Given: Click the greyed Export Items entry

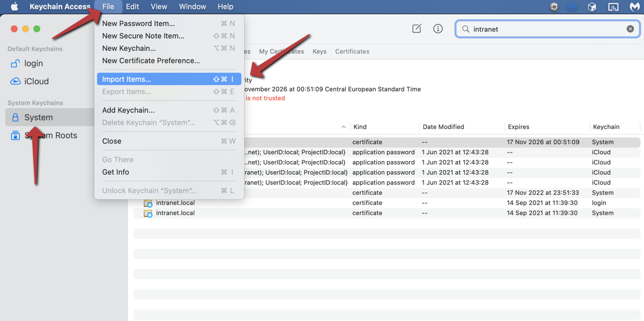Looking at the screenshot, I should click(169, 91).
